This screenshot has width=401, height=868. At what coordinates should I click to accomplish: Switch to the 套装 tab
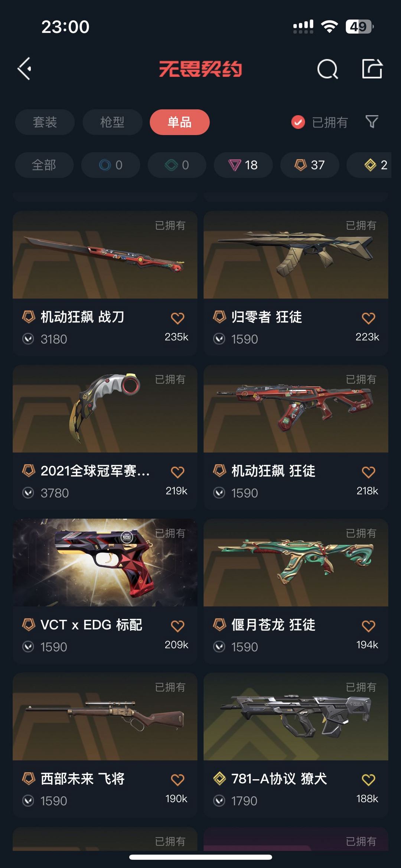click(x=45, y=122)
